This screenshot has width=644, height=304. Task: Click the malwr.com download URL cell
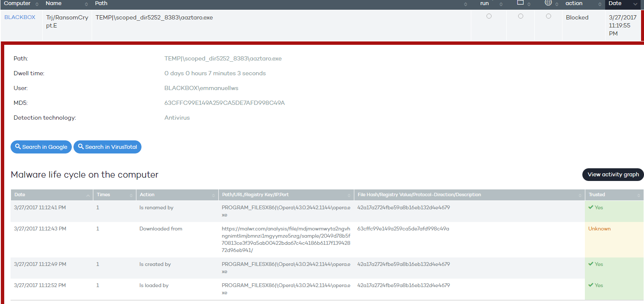point(286,239)
